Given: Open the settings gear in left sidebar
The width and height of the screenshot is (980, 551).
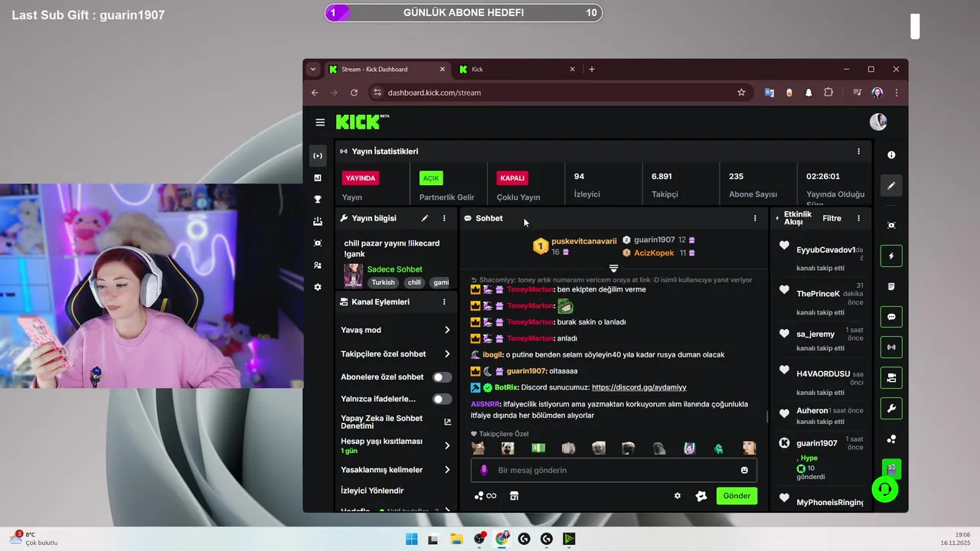Looking at the screenshot, I should click(x=318, y=287).
